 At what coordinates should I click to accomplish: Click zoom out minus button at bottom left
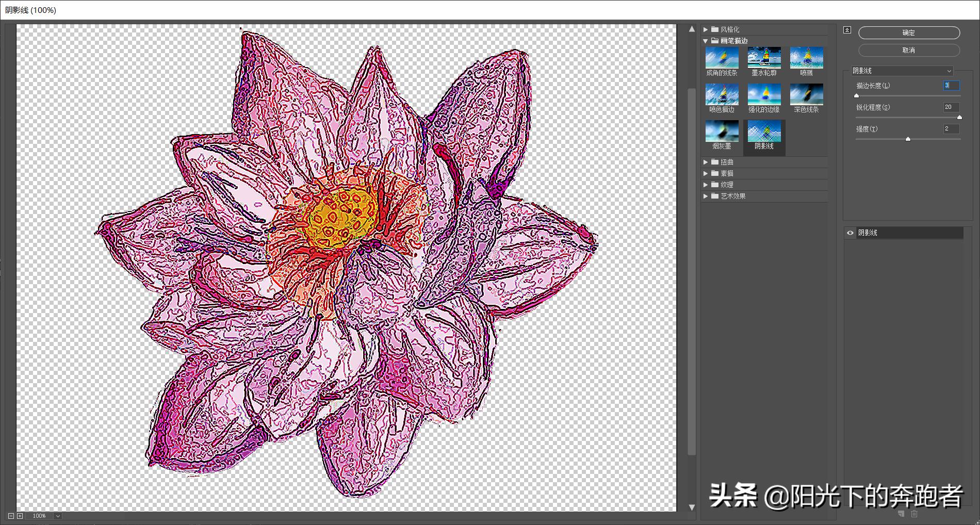coord(12,516)
